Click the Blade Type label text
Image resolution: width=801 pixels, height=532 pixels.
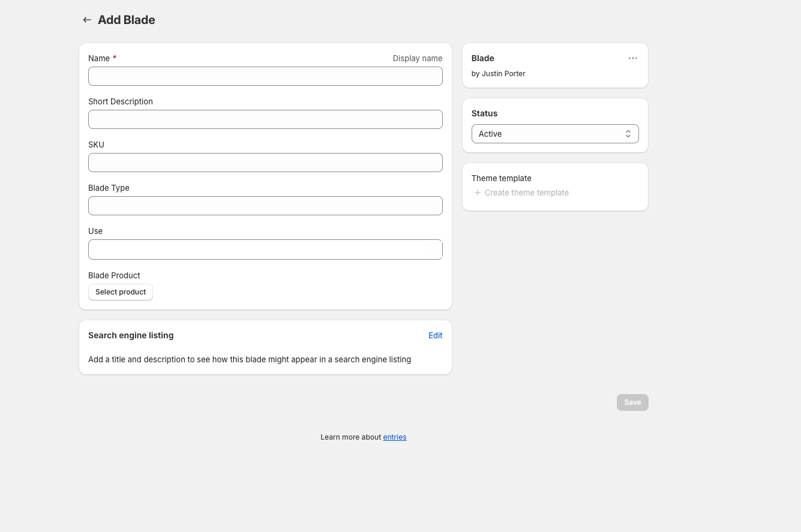109,188
